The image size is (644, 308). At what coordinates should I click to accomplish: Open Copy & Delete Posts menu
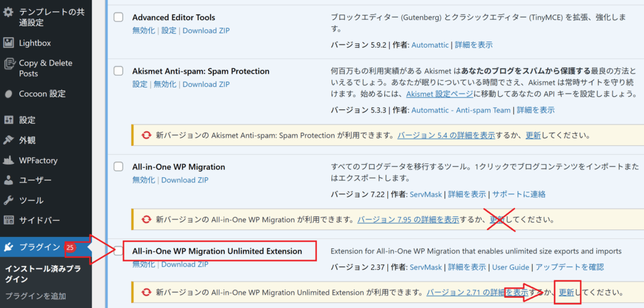(x=46, y=68)
